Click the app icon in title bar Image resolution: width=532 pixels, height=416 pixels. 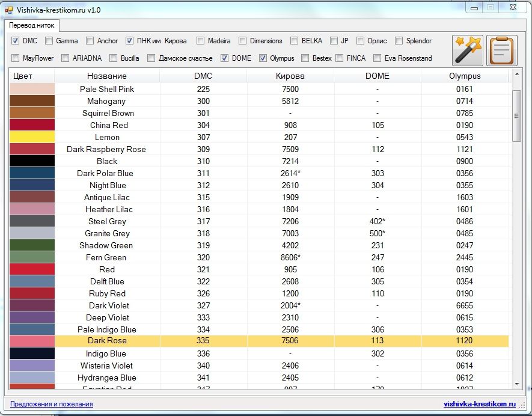8,10
